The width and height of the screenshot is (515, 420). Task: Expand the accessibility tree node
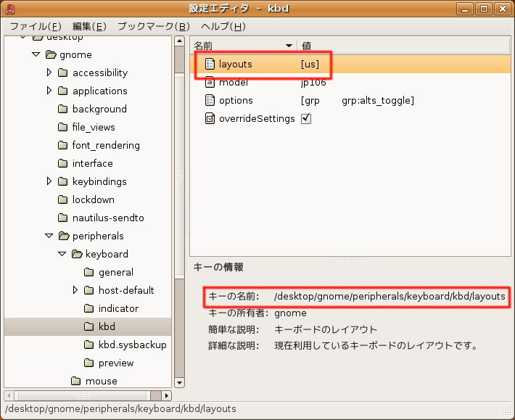pos(49,73)
